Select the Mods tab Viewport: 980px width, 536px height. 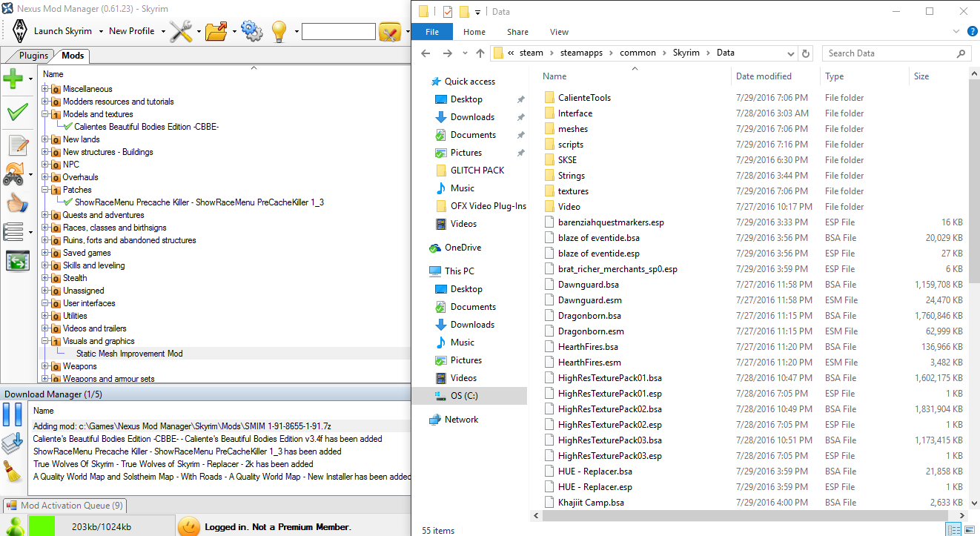coord(73,56)
